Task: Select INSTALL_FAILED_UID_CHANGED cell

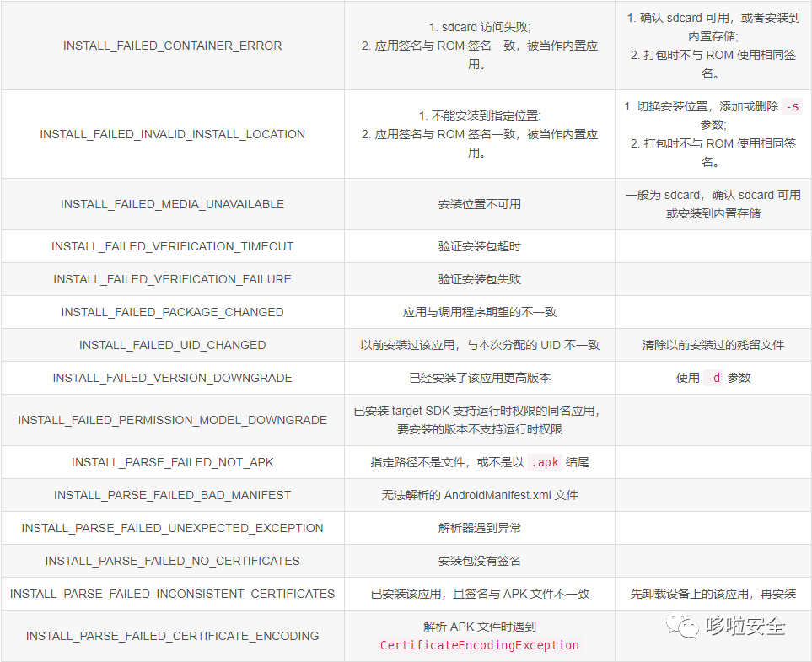Action: [x=173, y=345]
